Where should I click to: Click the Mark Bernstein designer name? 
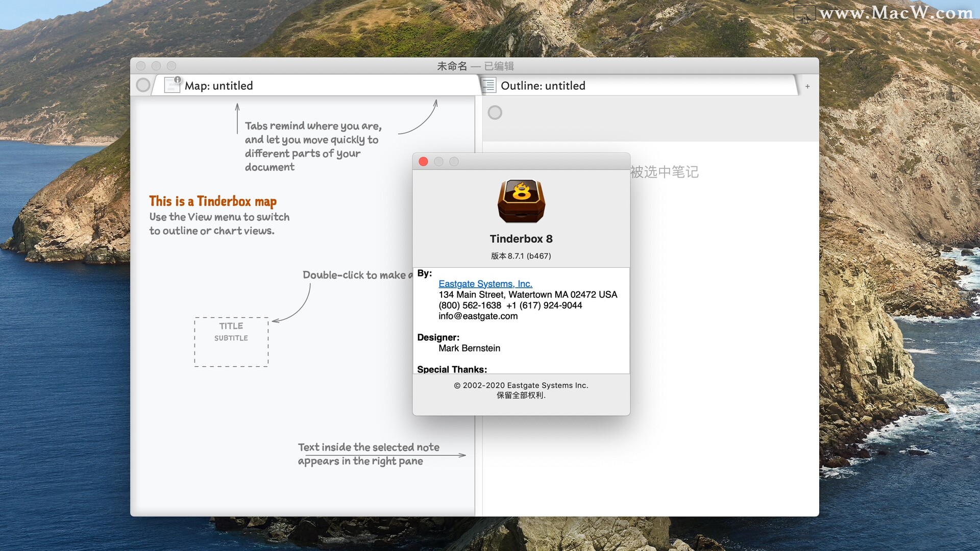coord(469,348)
